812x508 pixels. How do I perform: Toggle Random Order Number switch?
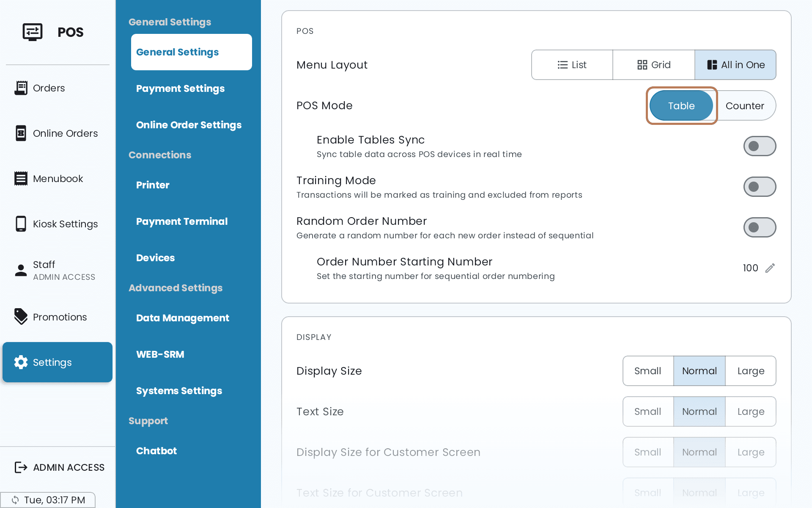point(760,227)
